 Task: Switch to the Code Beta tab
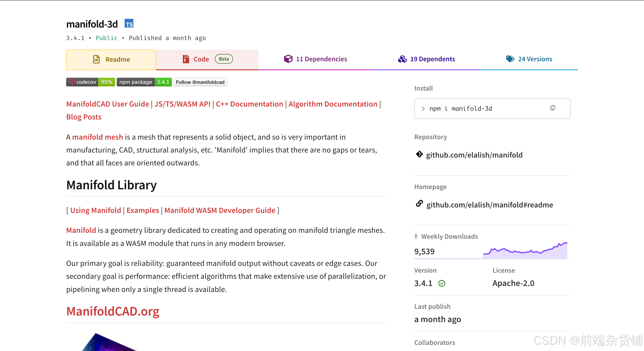(207, 60)
